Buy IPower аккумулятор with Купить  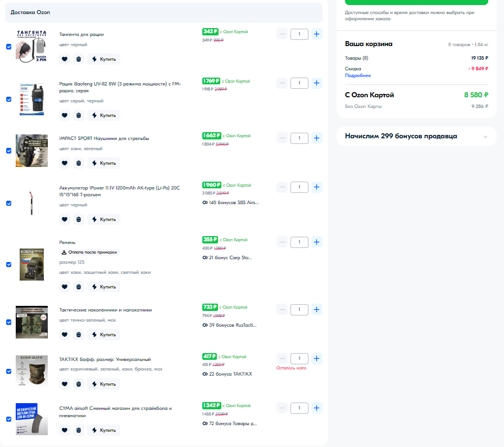click(103, 219)
